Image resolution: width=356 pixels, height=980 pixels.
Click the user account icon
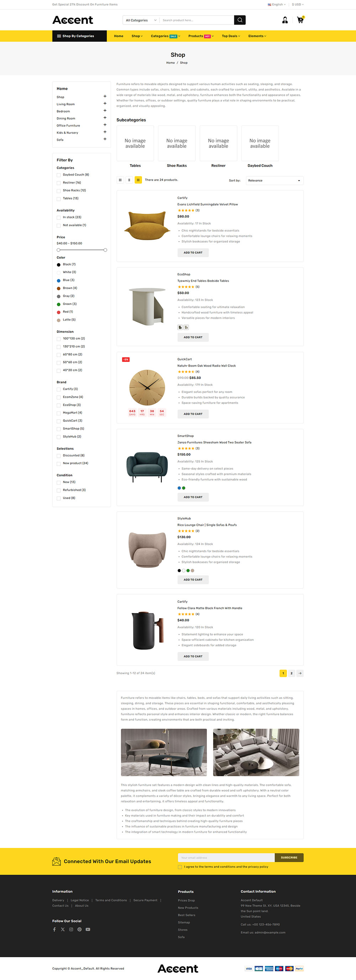(285, 20)
